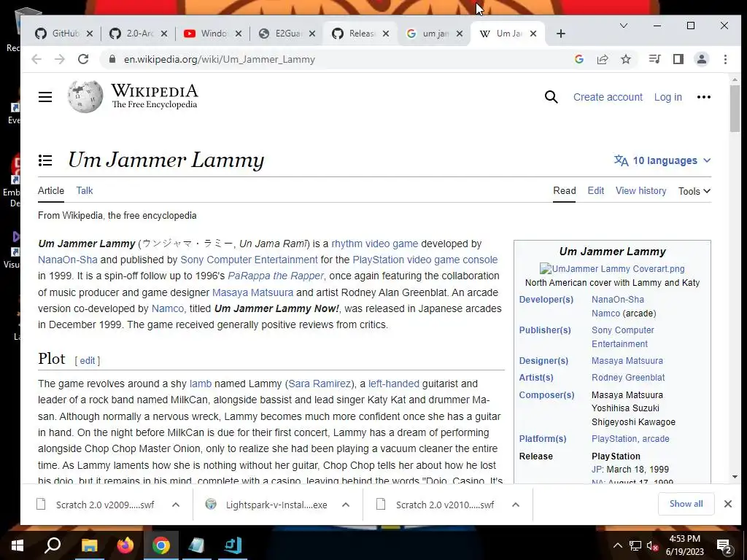Click the Google icon in address bar
Viewport: 747px width, 560px height.
579,59
